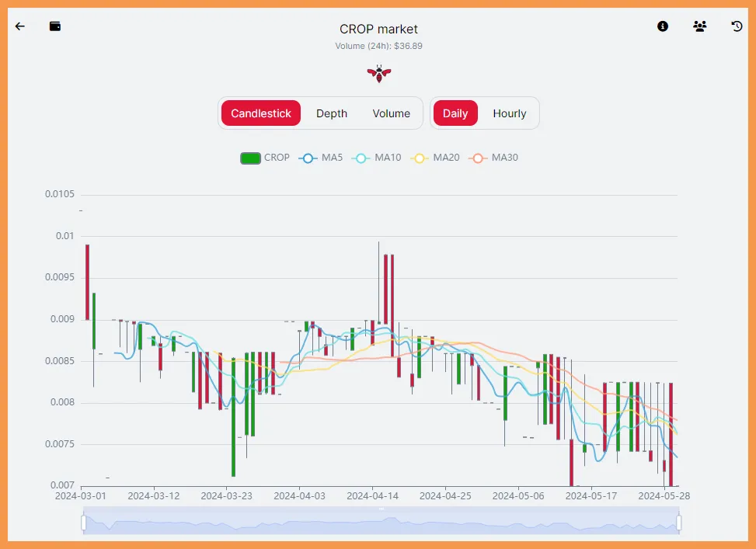Toggle the MA30 line in legend
The height and width of the screenshot is (549, 756).
point(493,158)
